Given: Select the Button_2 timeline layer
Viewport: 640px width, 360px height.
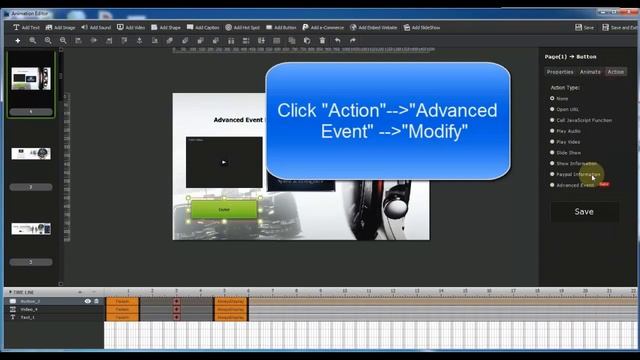Looking at the screenshot, I should (54, 301).
